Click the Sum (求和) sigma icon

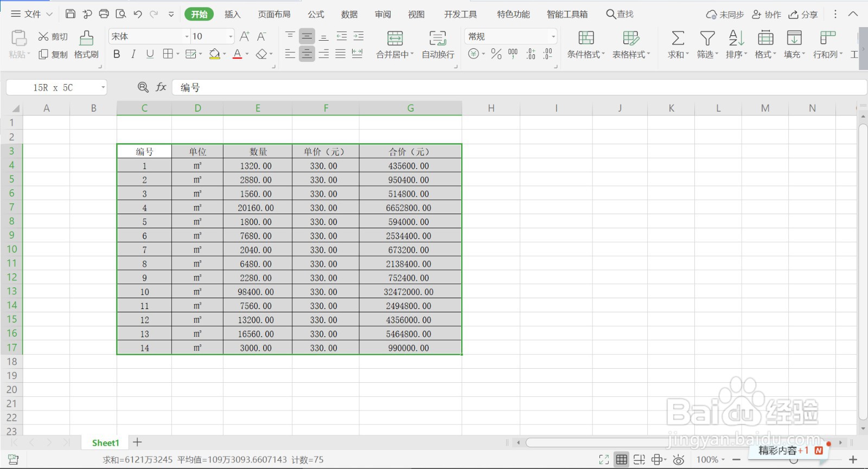click(x=678, y=38)
